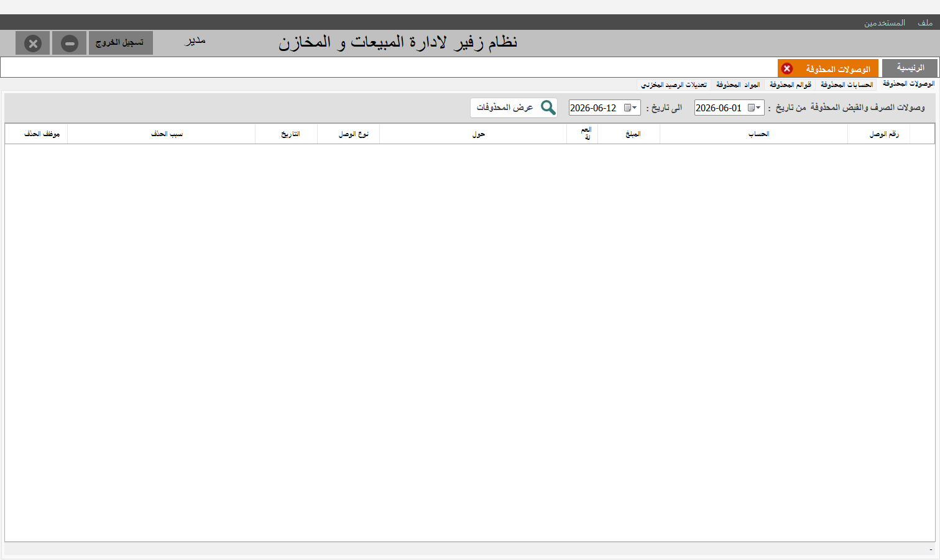
Task: Click the app title نظام زفير لادارة المبيعات
Action: coord(398,42)
